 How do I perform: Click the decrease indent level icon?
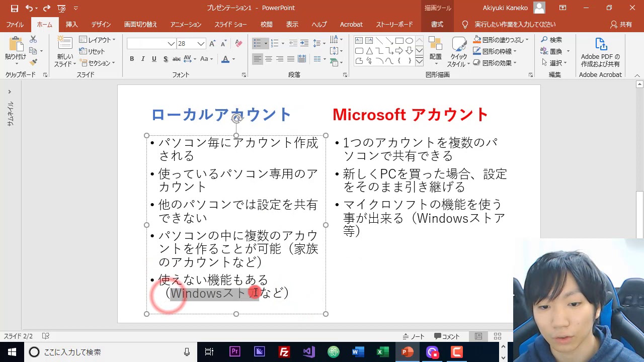[x=293, y=43]
